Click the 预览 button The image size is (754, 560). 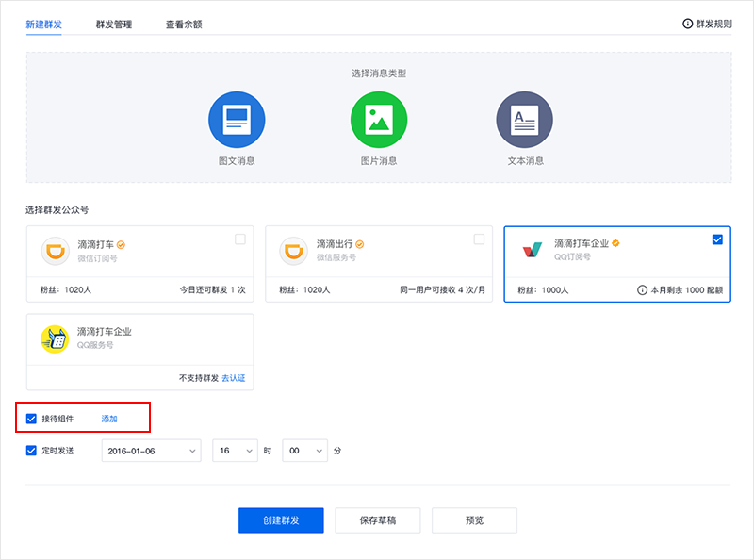(475, 520)
